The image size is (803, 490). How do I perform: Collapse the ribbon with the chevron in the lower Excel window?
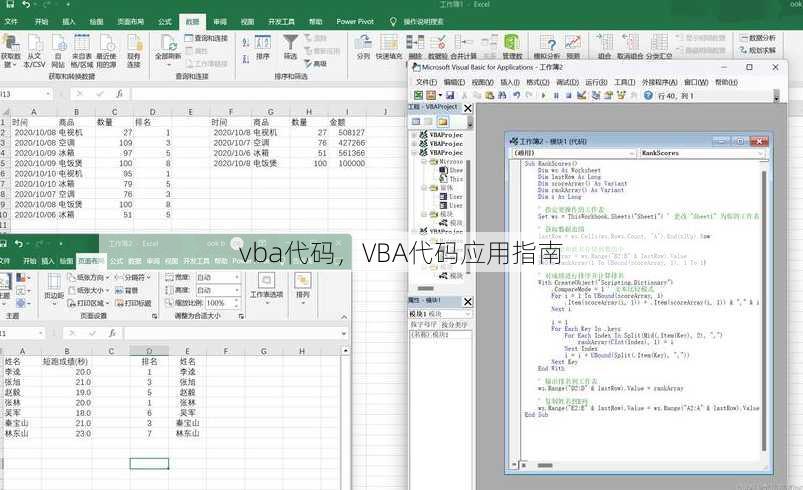pyautogui.click(x=344, y=317)
